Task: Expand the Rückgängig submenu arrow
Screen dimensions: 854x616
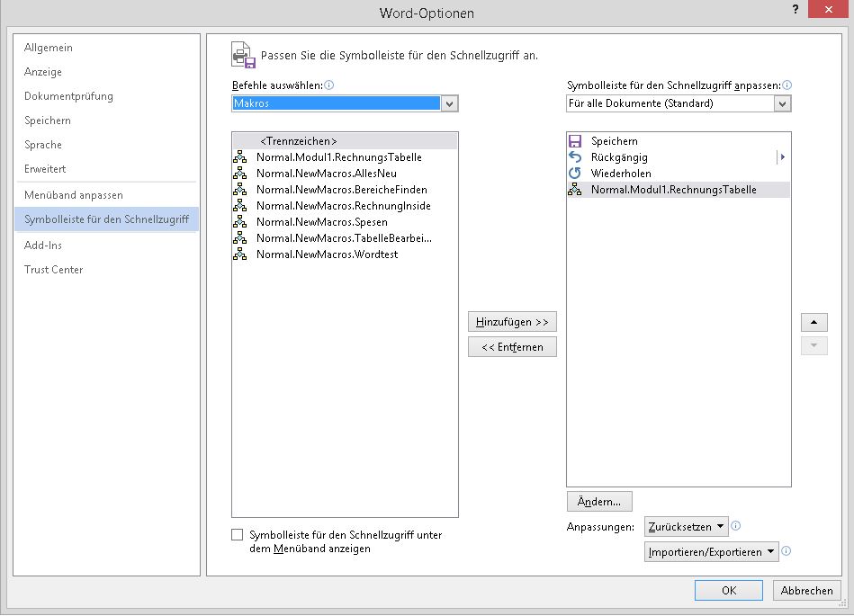Action: click(x=783, y=157)
